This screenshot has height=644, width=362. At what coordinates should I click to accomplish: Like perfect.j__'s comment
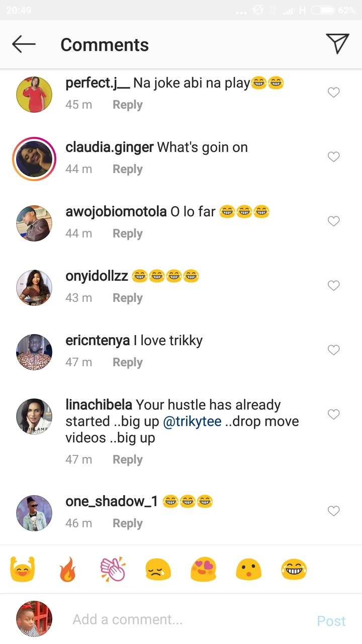pyautogui.click(x=334, y=93)
